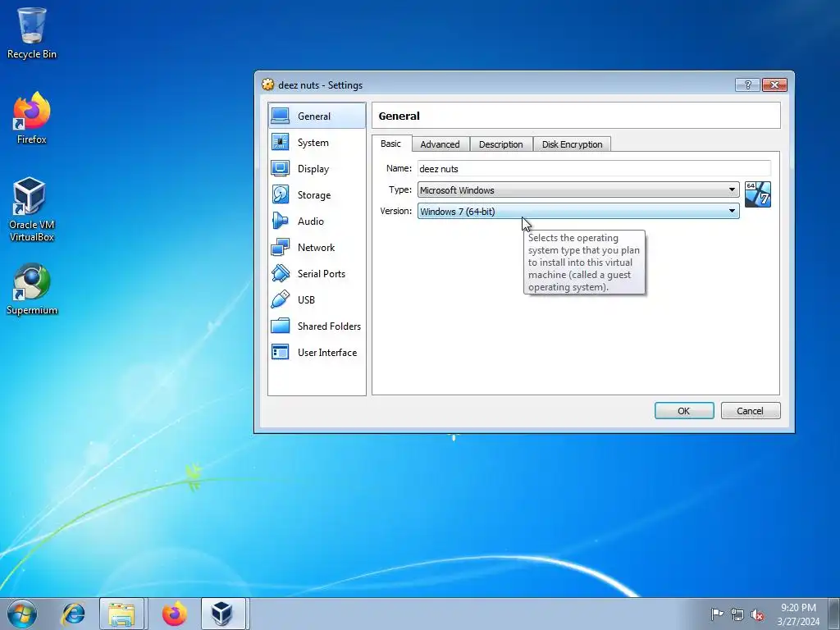Open the Windows Start menu
840x630 pixels.
[x=22, y=614]
